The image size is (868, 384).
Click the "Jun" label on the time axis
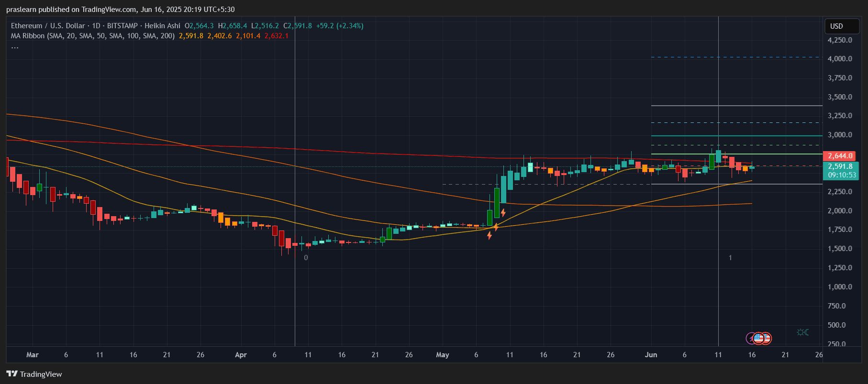[x=651, y=355]
